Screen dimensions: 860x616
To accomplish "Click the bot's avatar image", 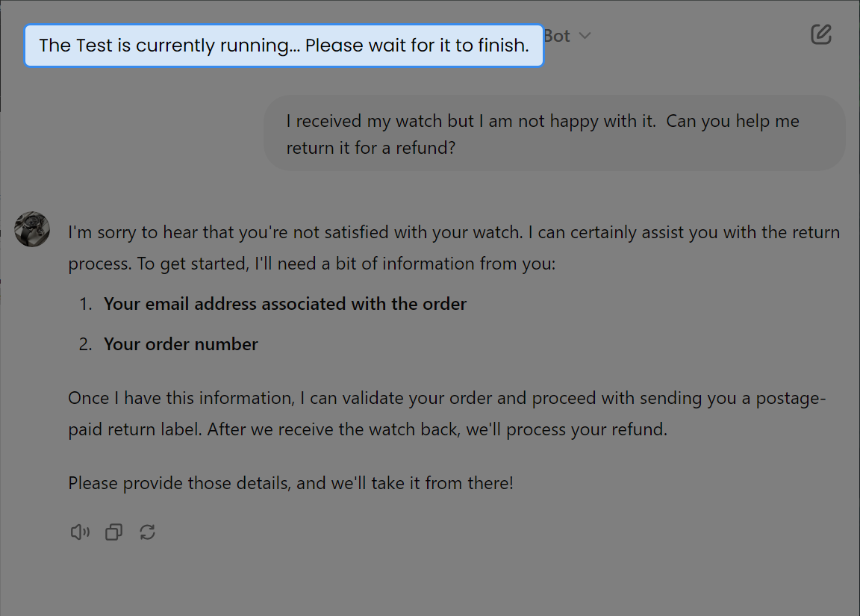I will (x=32, y=229).
